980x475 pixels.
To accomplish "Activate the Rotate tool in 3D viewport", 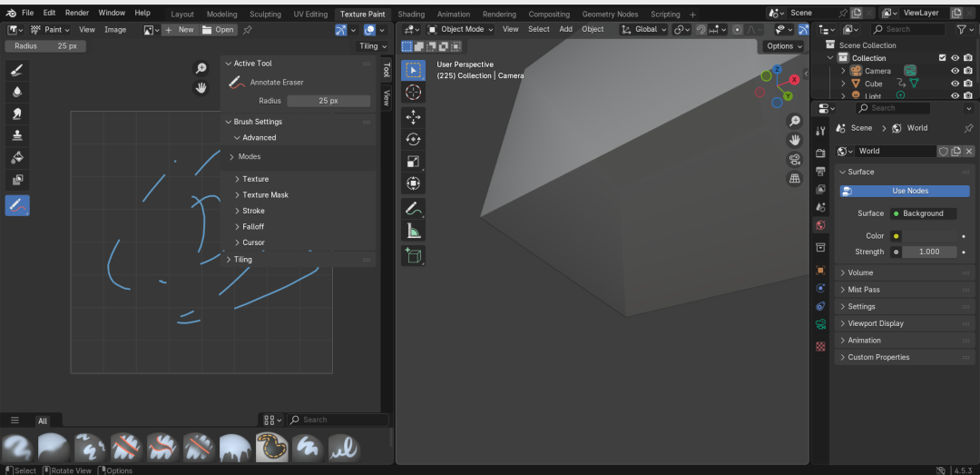I will [x=413, y=140].
